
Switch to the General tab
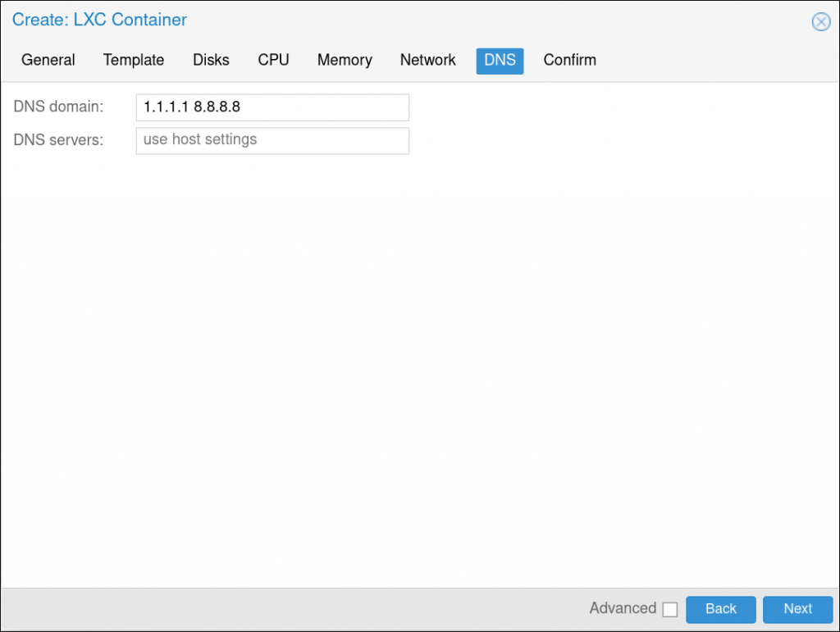coord(48,61)
